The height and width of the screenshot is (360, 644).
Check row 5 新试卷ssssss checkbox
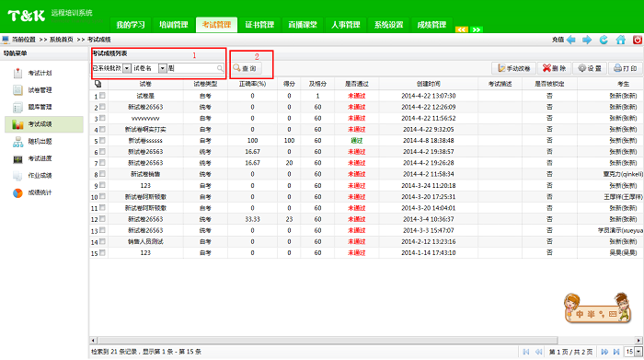coord(102,140)
